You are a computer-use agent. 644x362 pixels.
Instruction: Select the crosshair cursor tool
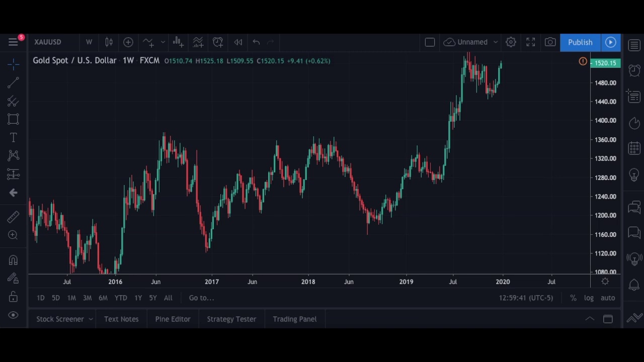(13, 64)
